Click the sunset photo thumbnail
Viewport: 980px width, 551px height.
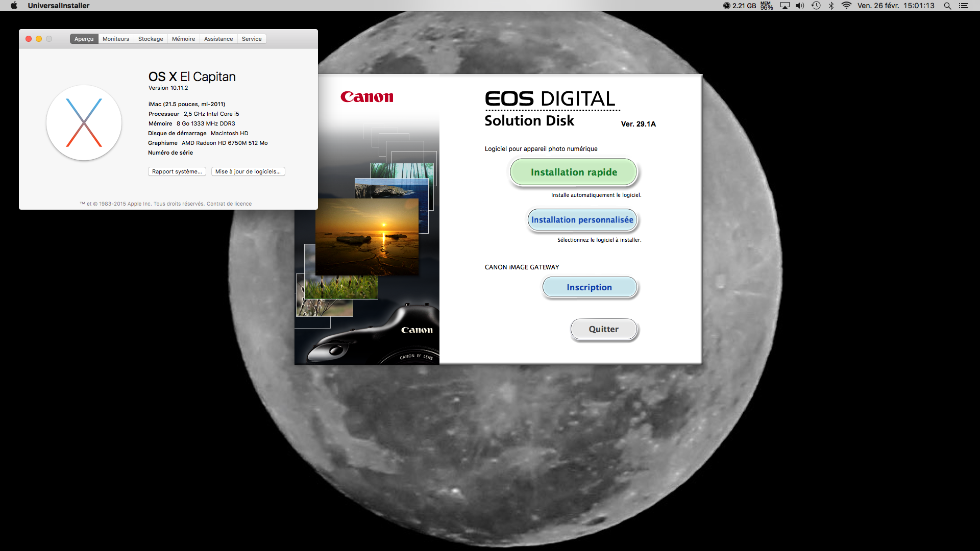point(367,237)
